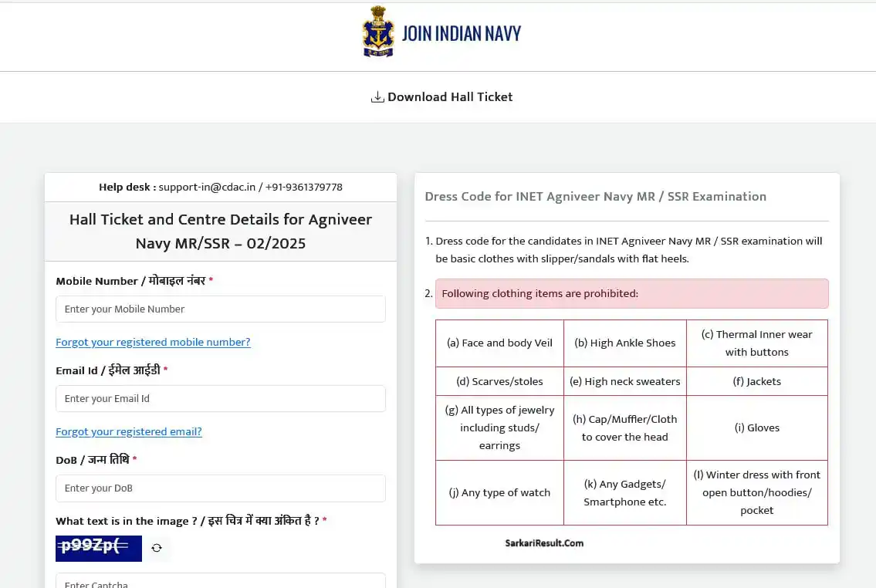
Task: Focus the Mobile Number input field
Action: 221,309
